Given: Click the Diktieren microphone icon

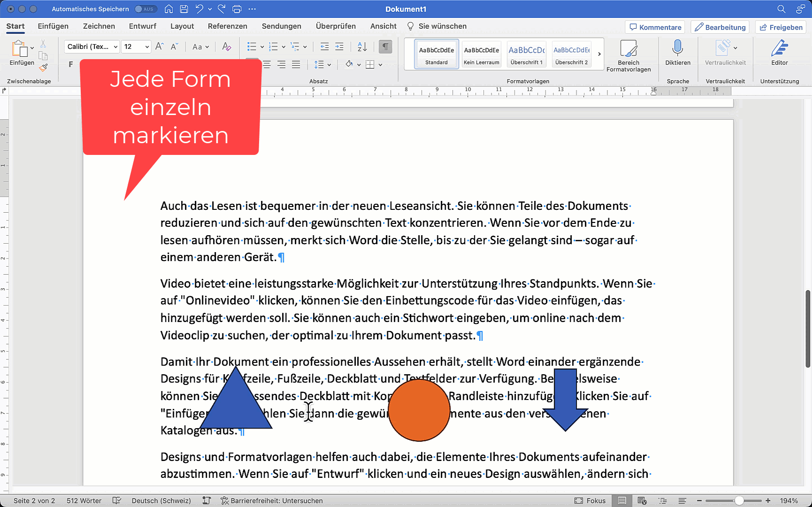Looking at the screenshot, I should pos(677,49).
